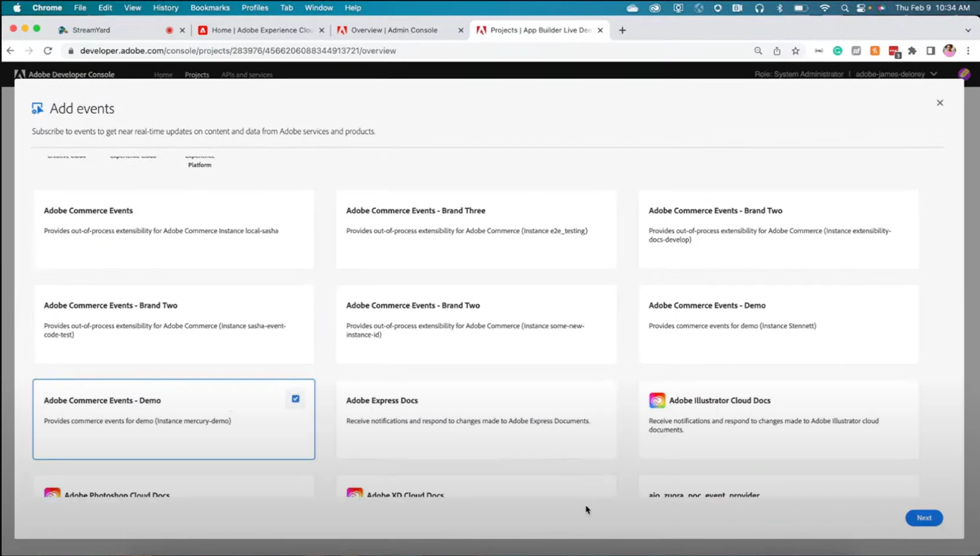
Task: Toggle the Chrome side panel
Action: (930, 51)
